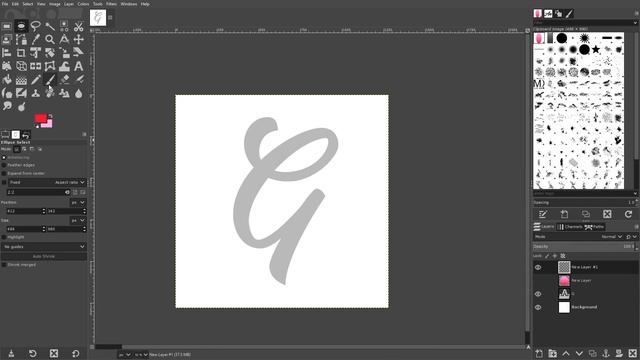Open the Filters menu
Viewport: 640px width, 360px height.
click(111, 4)
